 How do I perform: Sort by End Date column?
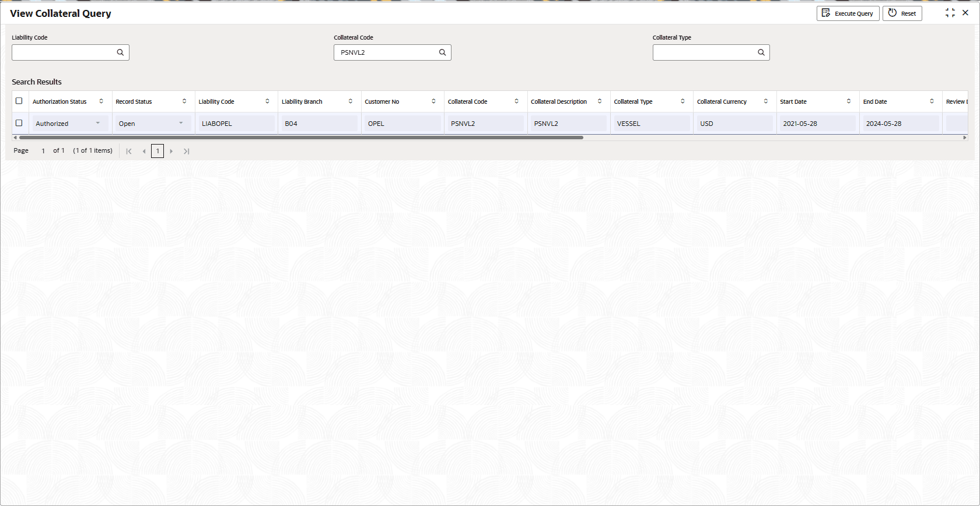click(x=932, y=101)
